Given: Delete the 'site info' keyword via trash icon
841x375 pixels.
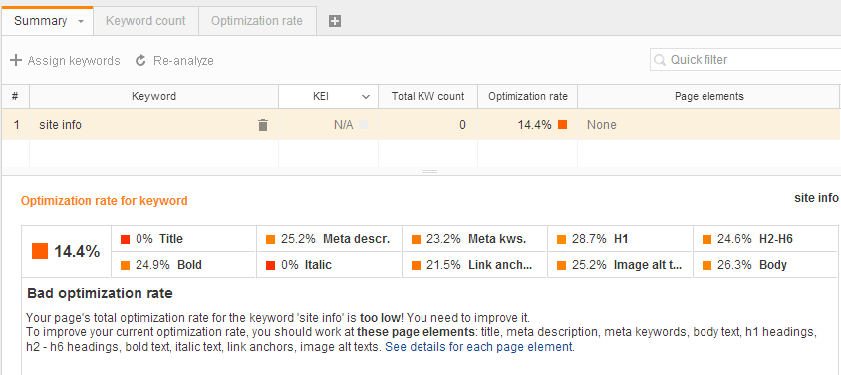Looking at the screenshot, I should (x=263, y=125).
